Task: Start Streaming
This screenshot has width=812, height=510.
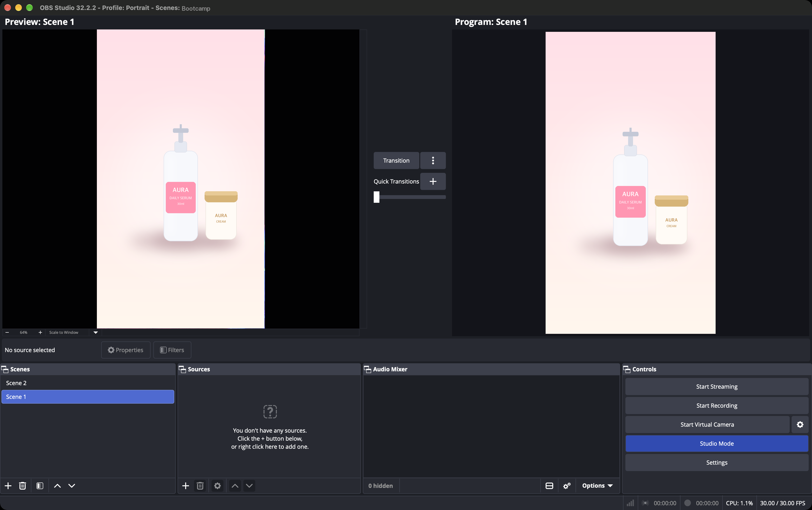Action: click(717, 387)
